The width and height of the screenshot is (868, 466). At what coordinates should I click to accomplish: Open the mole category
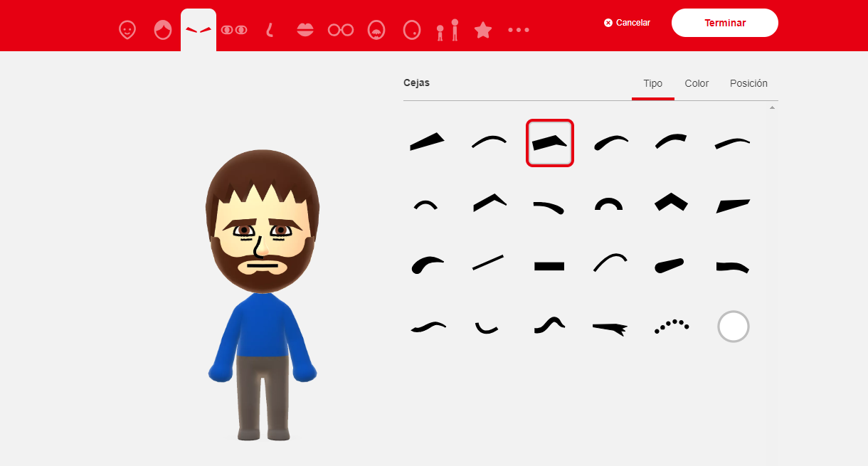(412, 30)
